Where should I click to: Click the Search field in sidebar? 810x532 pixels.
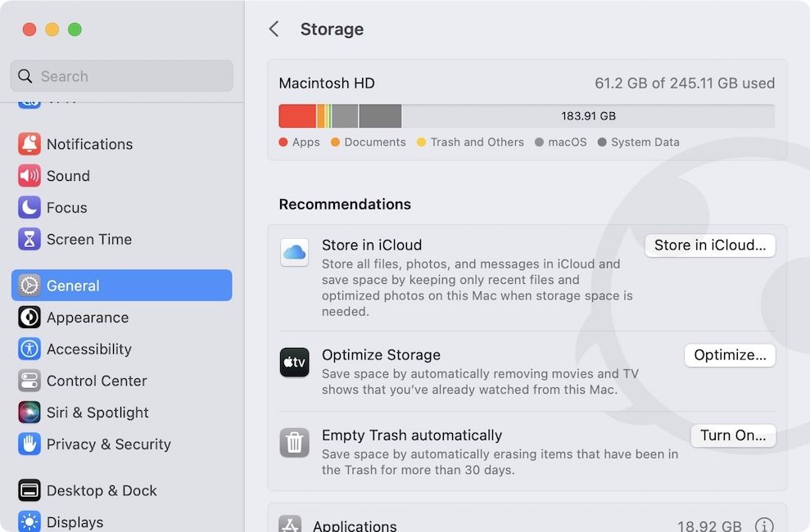(123, 76)
